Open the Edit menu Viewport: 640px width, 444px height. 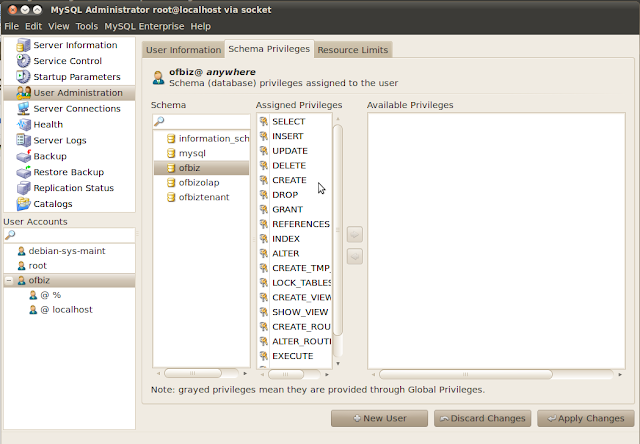pos(33,26)
